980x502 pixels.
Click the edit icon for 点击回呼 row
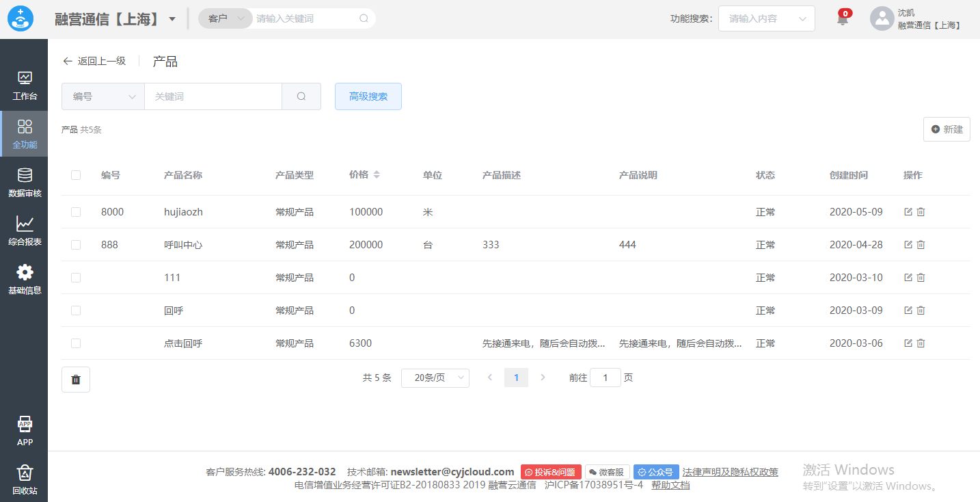point(908,343)
